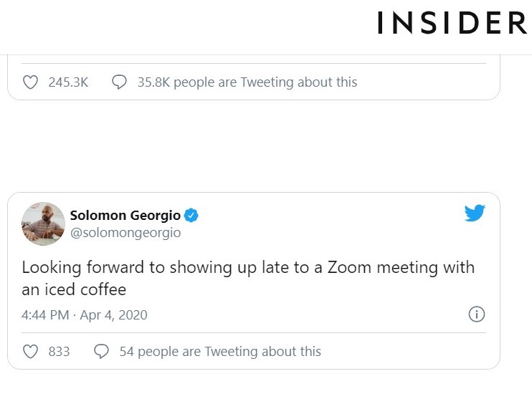Open the Solomon Georgio display name link
The image size is (532, 399).
coord(125,216)
